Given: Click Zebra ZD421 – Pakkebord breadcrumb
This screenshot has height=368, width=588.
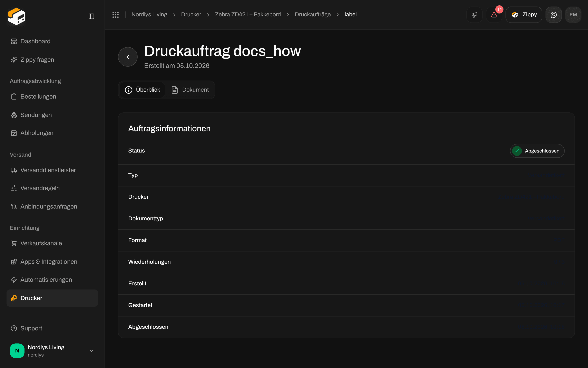Looking at the screenshot, I should pyautogui.click(x=248, y=15).
